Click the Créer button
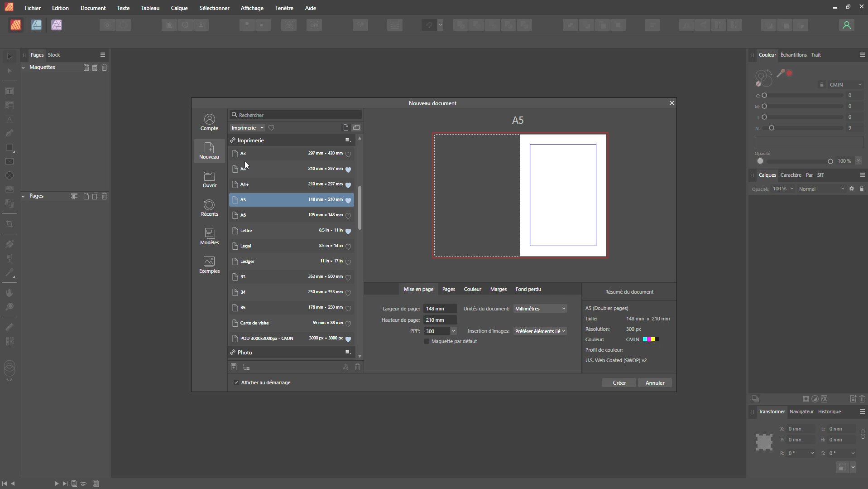 pyautogui.click(x=619, y=383)
